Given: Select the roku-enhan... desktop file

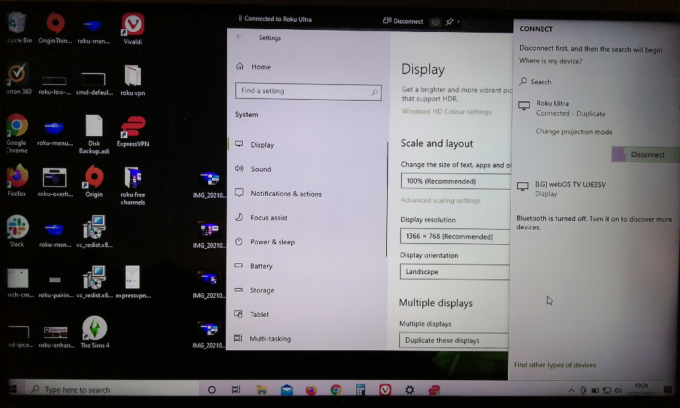Looking at the screenshot, I should click(x=56, y=337).
